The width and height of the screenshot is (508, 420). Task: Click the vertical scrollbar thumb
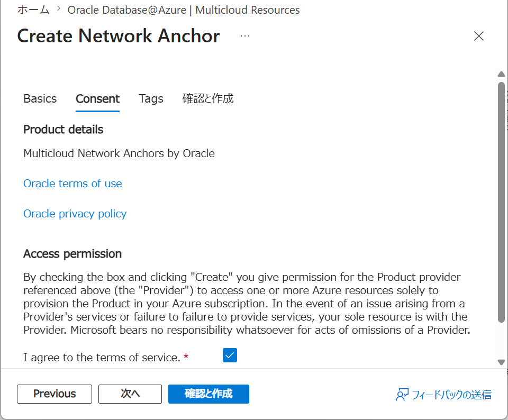point(501,202)
